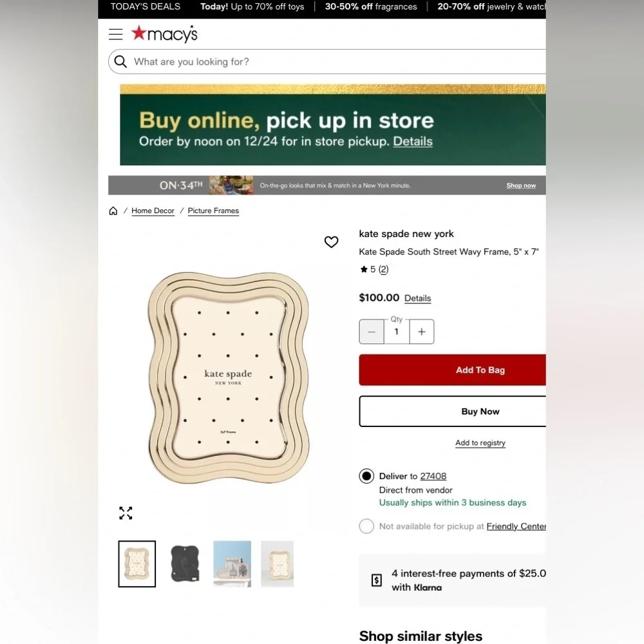The height and width of the screenshot is (644, 644).
Task: Click the Macy's star logo
Action: tap(164, 33)
